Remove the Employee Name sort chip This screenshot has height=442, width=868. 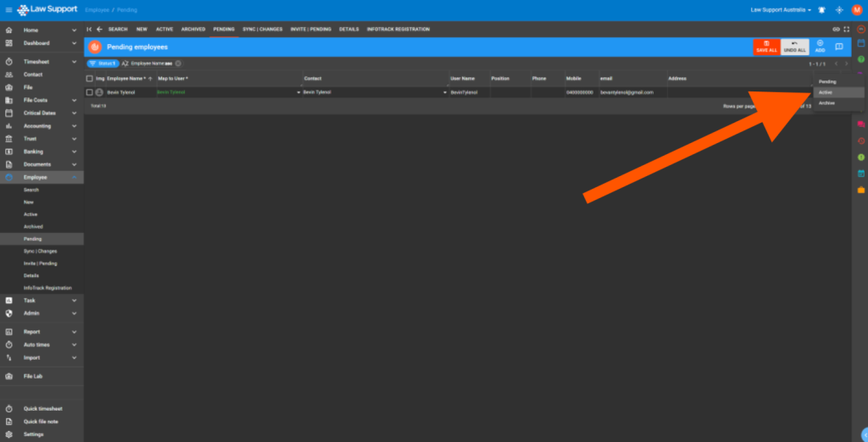point(178,64)
